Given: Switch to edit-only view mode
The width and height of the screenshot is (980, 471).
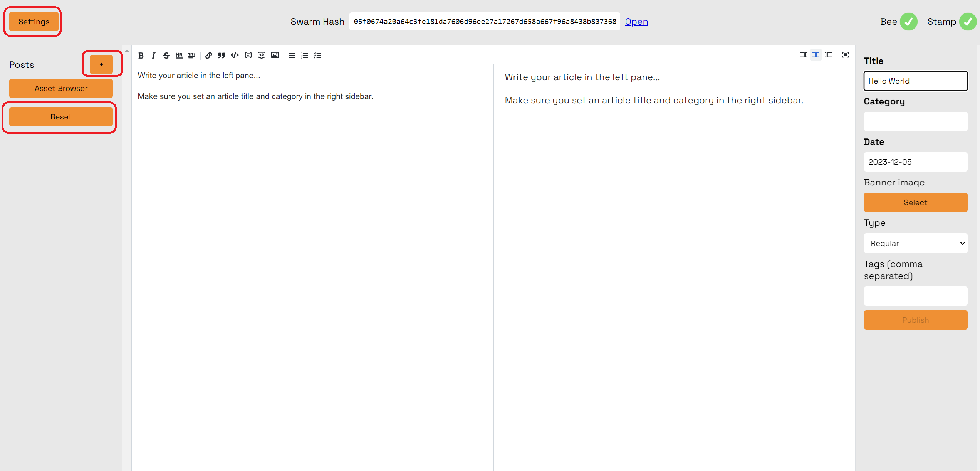Looking at the screenshot, I should click(x=803, y=55).
